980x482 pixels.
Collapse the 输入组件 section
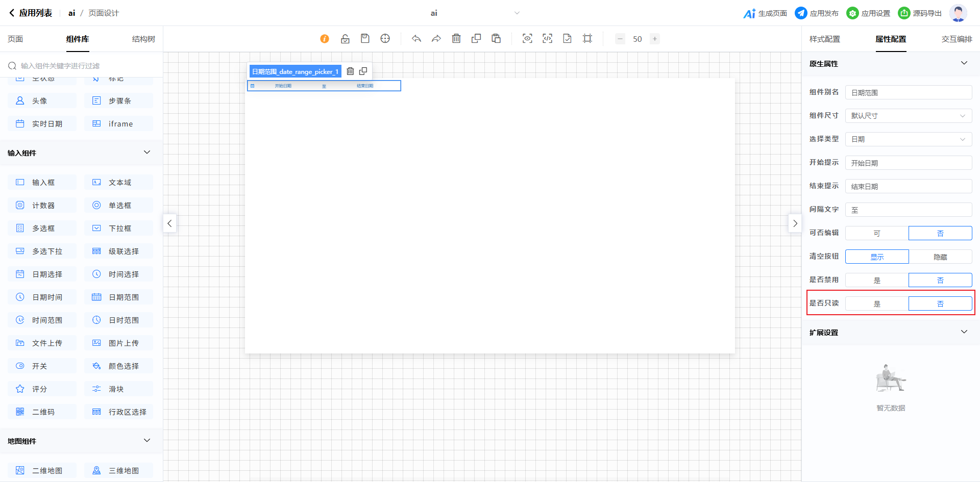click(147, 153)
